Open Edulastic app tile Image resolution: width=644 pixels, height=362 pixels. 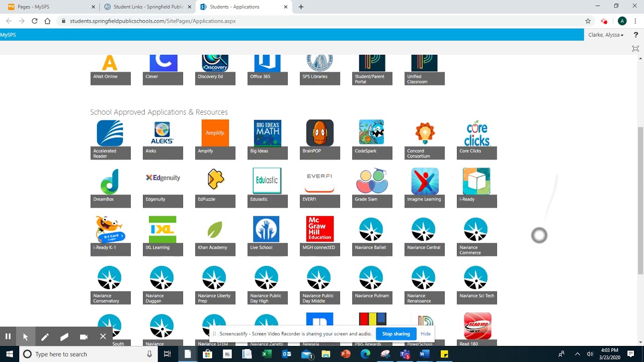267,188
